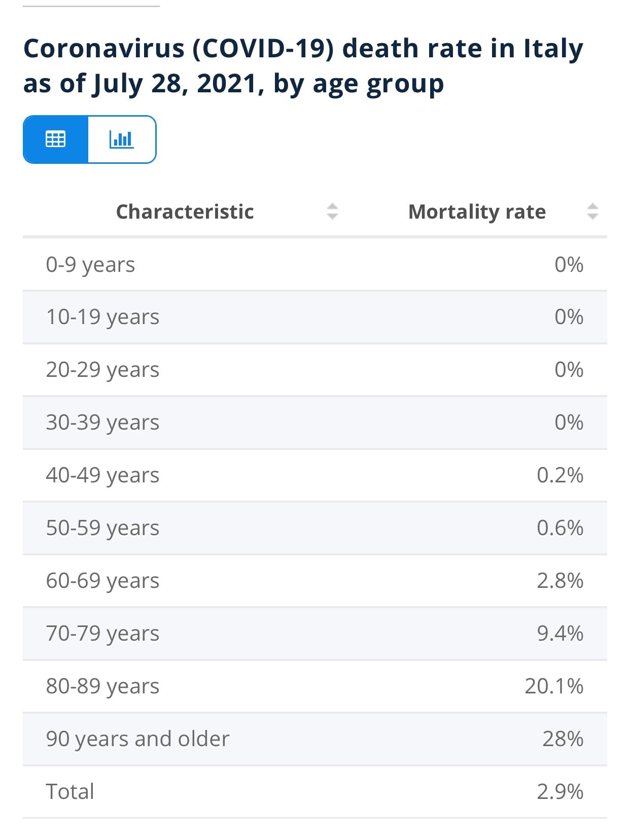Click the 20.1% mortality rate value
The image size is (630, 840).
coord(554,687)
